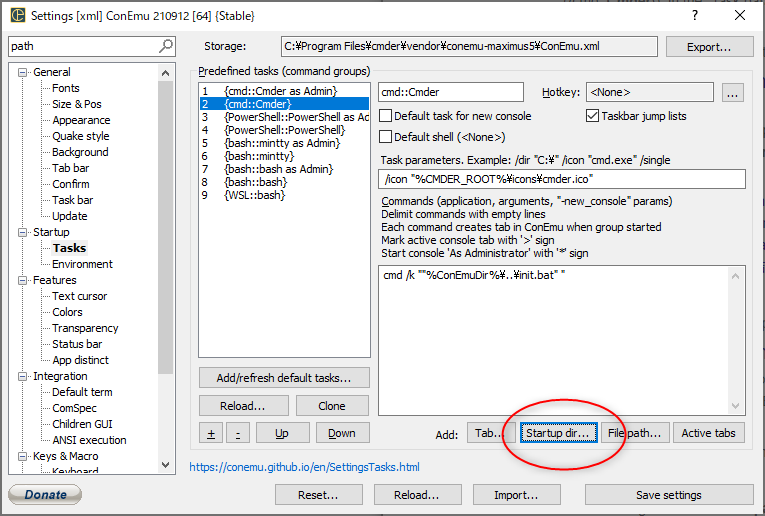This screenshot has height=516, width=765.
Task: Select Text cursor in settings tree
Action: point(80,297)
